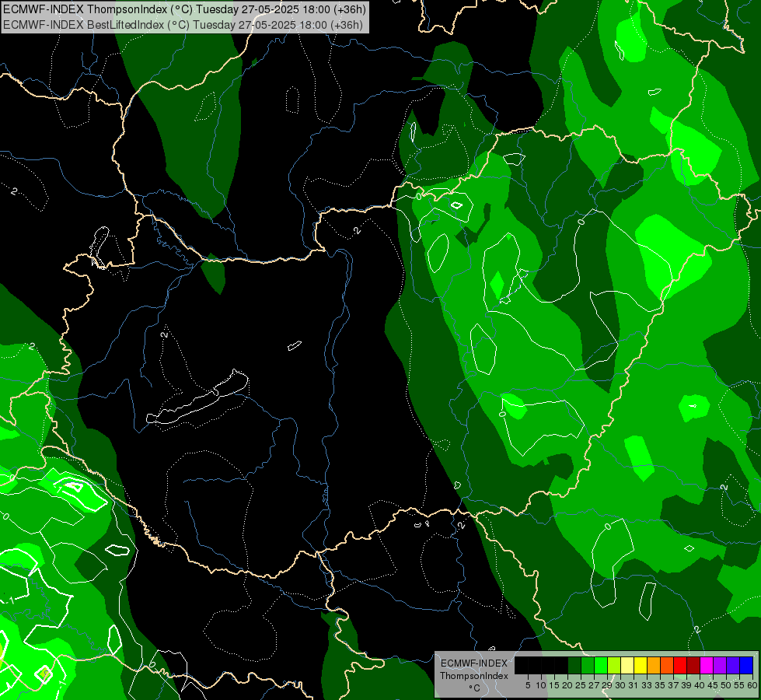Click the legend scale value 50

tap(725, 685)
